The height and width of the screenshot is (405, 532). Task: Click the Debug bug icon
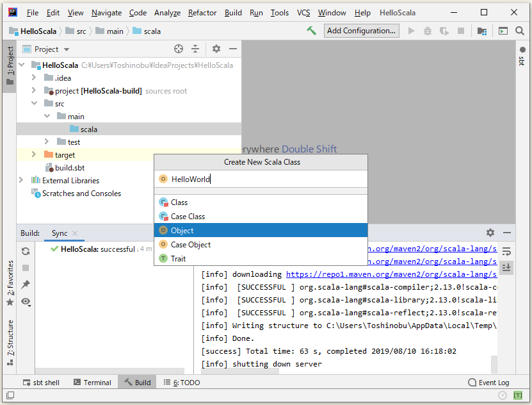click(428, 31)
